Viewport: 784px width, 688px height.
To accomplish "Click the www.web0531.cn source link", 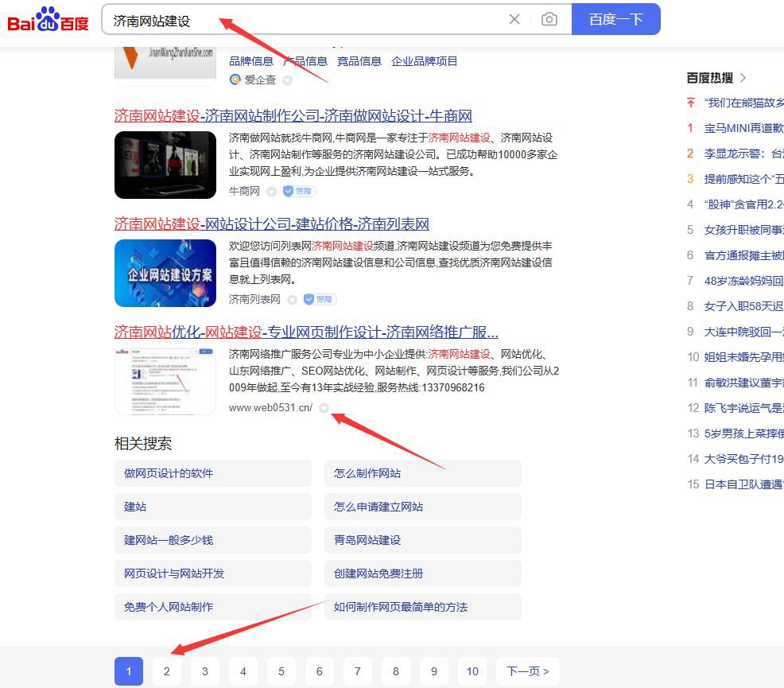I will [x=270, y=407].
